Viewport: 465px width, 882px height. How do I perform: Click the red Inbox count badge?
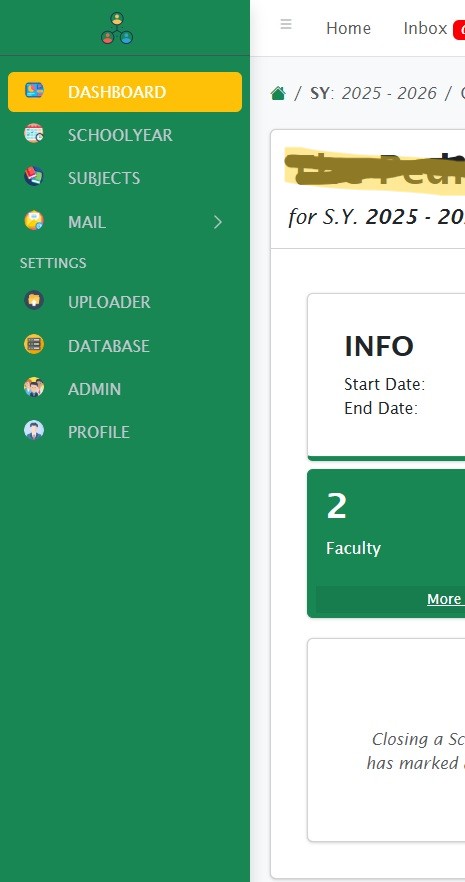coord(459,30)
